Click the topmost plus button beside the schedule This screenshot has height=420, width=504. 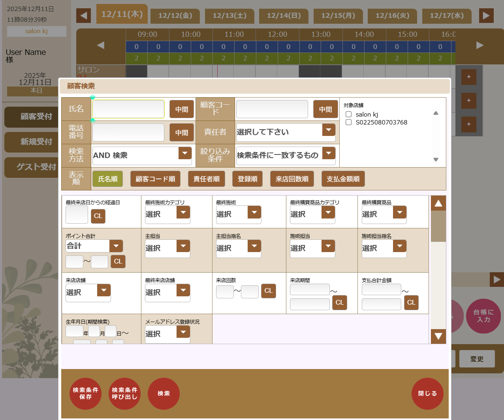click(x=468, y=77)
